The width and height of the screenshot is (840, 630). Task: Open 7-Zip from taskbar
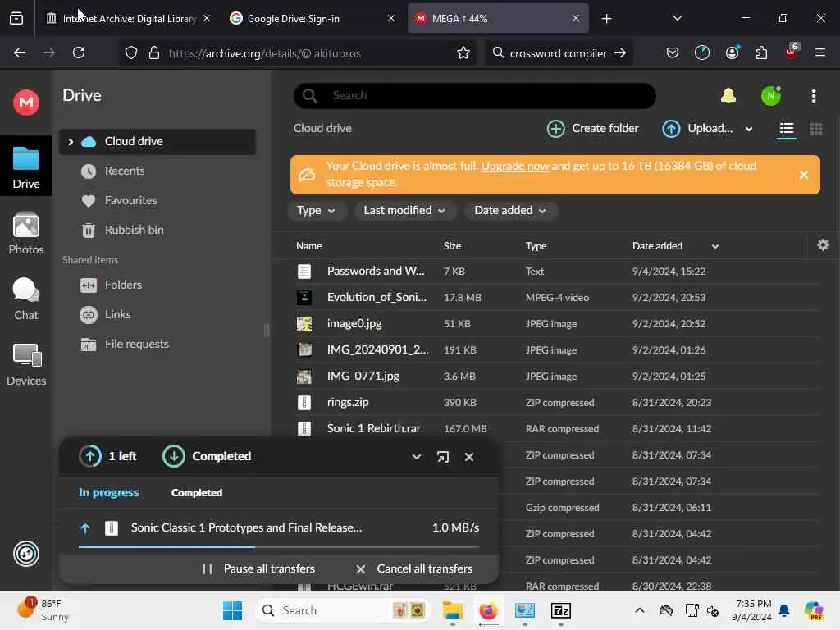point(561,610)
